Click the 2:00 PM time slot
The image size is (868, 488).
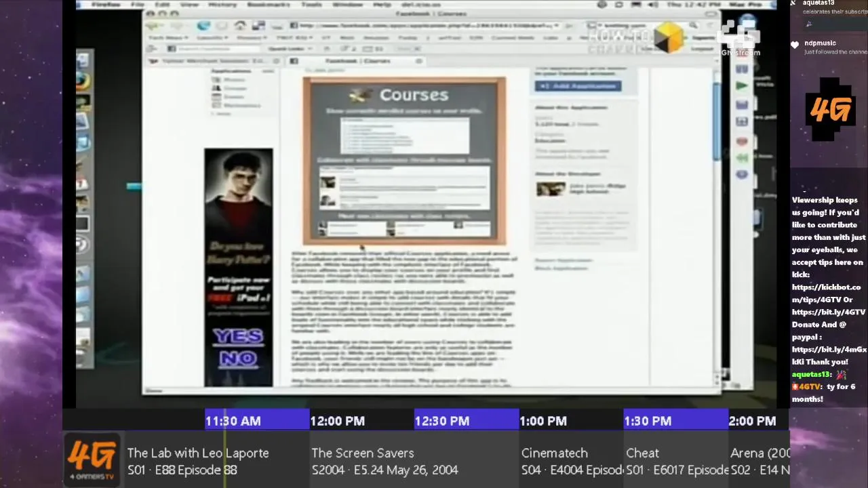(x=759, y=421)
